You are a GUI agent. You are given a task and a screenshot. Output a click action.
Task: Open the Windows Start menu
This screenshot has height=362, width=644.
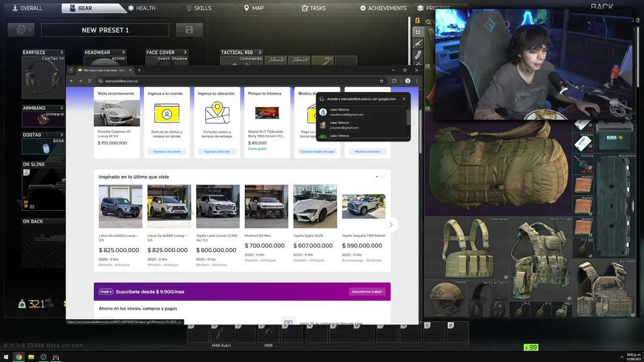[6, 357]
